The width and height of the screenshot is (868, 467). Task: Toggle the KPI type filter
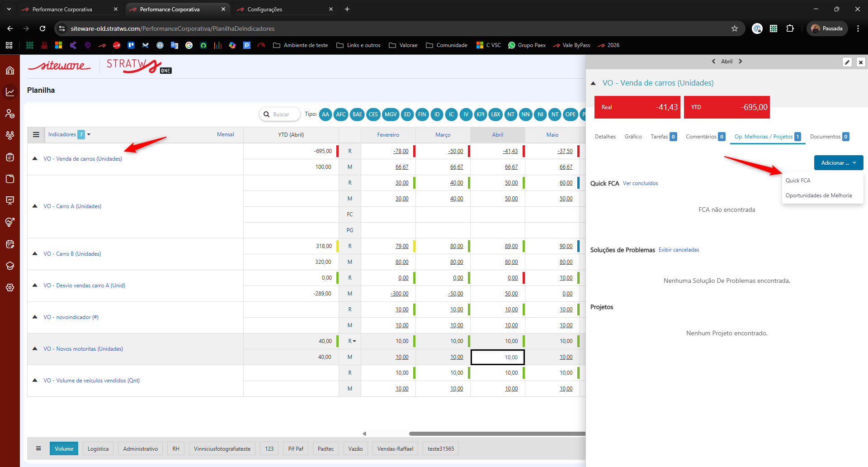click(481, 114)
